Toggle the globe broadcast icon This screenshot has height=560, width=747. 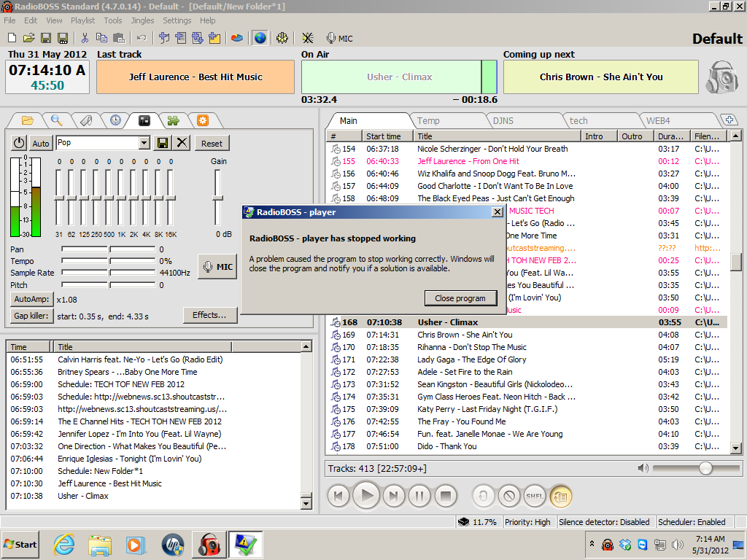[260, 38]
